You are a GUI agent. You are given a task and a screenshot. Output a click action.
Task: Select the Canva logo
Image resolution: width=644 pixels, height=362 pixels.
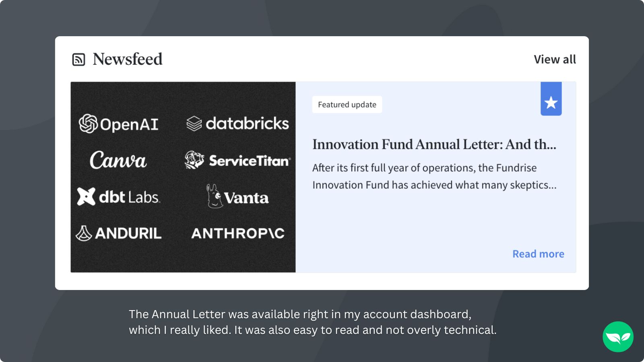click(x=119, y=160)
